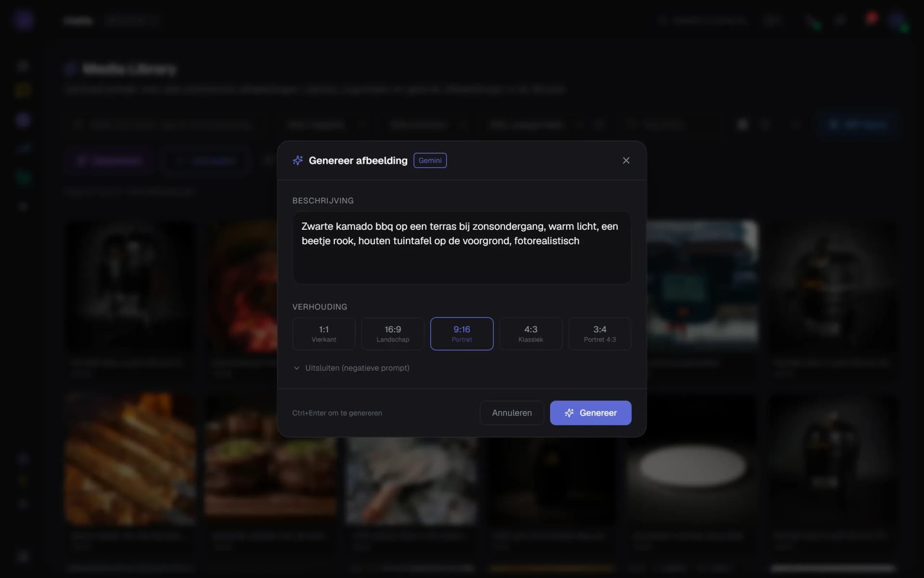Click the BESCHRIJVING label

click(323, 200)
